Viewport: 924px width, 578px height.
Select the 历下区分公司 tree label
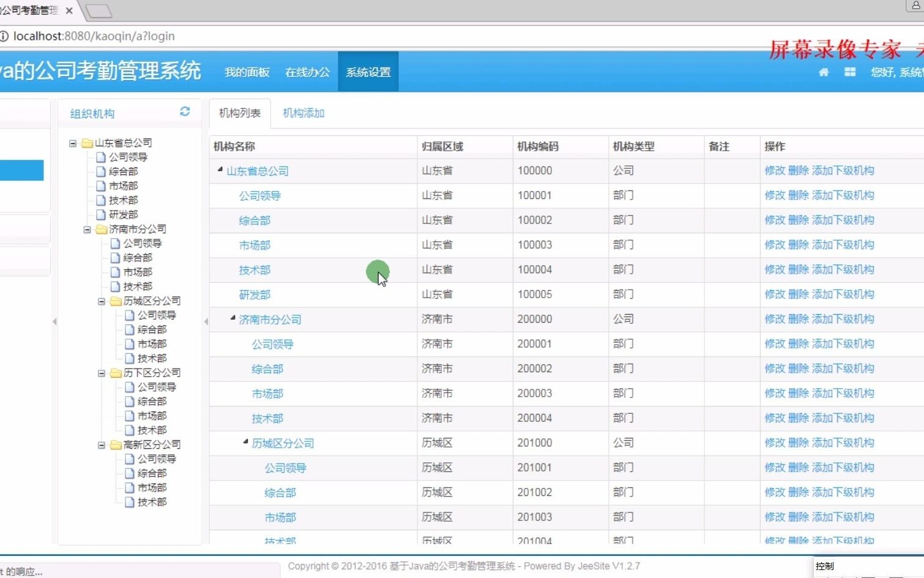pos(152,373)
